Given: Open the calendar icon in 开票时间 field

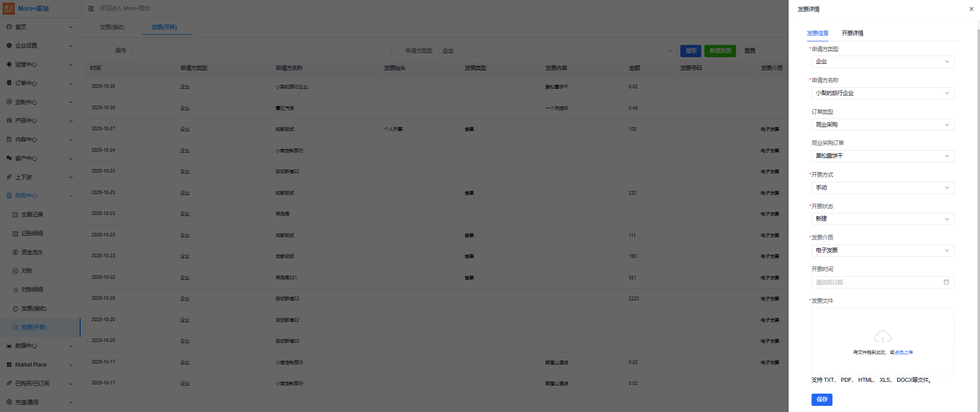Looking at the screenshot, I should tap(946, 282).
